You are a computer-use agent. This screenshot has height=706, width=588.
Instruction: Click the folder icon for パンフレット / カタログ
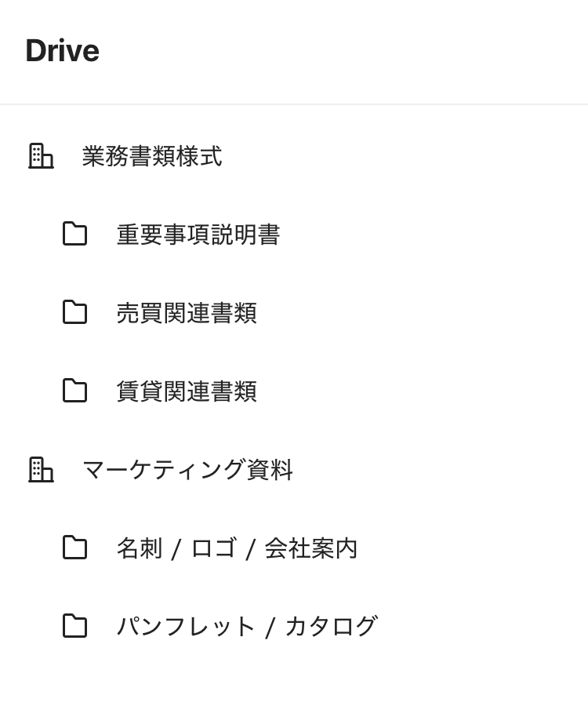(74, 626)
